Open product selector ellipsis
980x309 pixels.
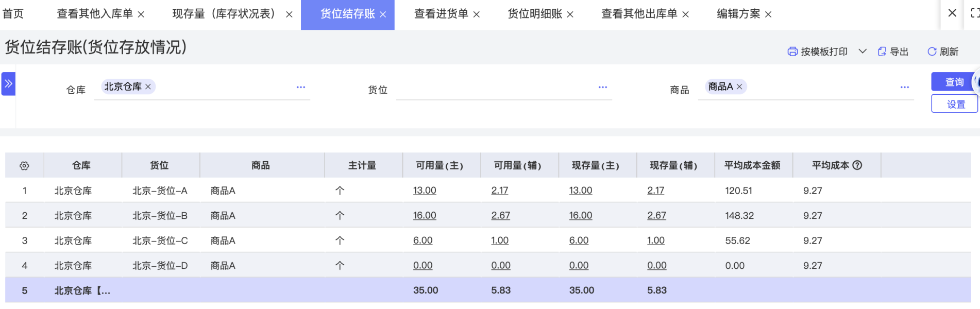pyautogui.click(x=904, y=87)
